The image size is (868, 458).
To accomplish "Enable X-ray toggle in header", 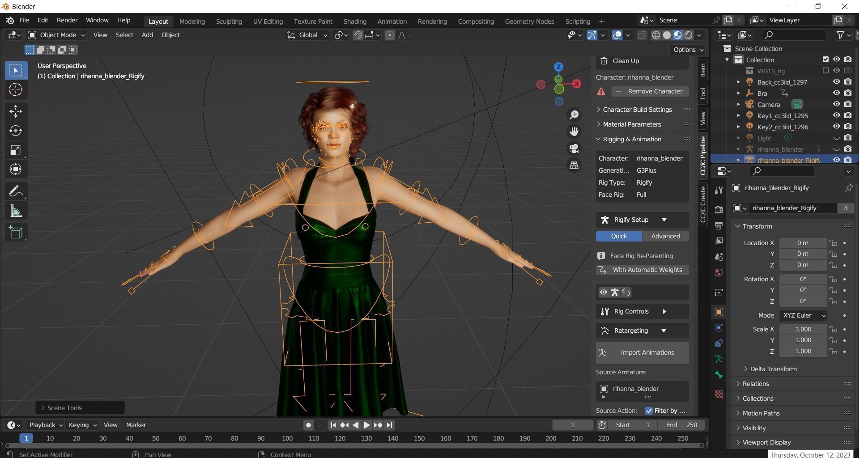I will [x=642, y=35].
